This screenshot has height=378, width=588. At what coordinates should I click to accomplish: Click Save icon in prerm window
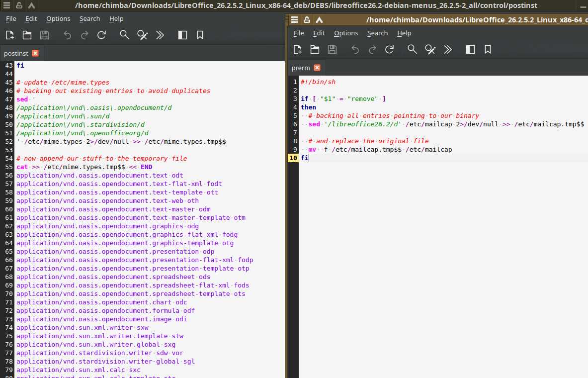332,50
